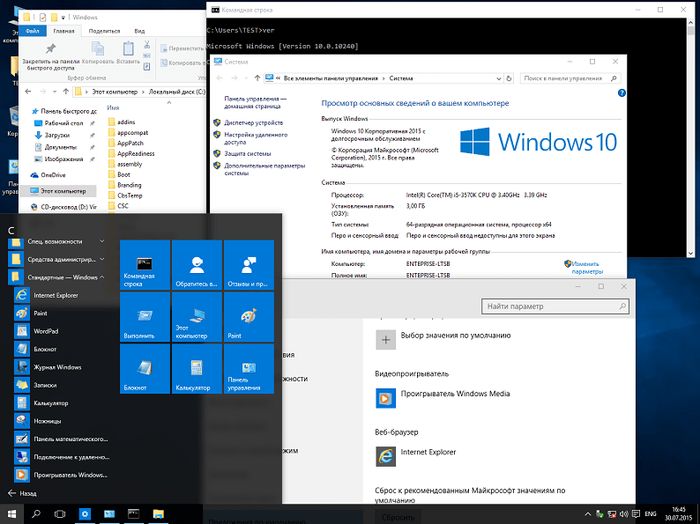700x524 pixels.
Task: Click the Windows Start button
Action: point(11,514)
